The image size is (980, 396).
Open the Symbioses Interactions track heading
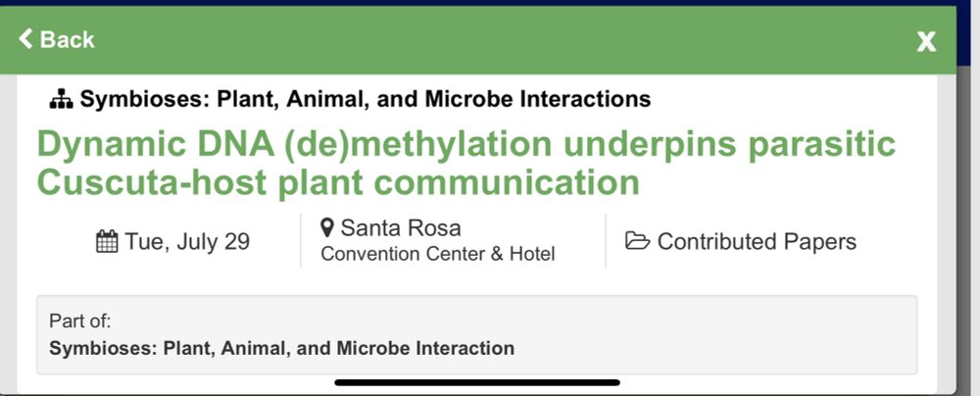coord(366,99)
